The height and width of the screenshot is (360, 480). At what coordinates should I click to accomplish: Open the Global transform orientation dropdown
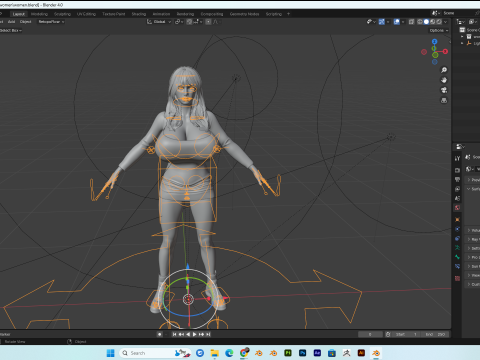coord(159,22)
